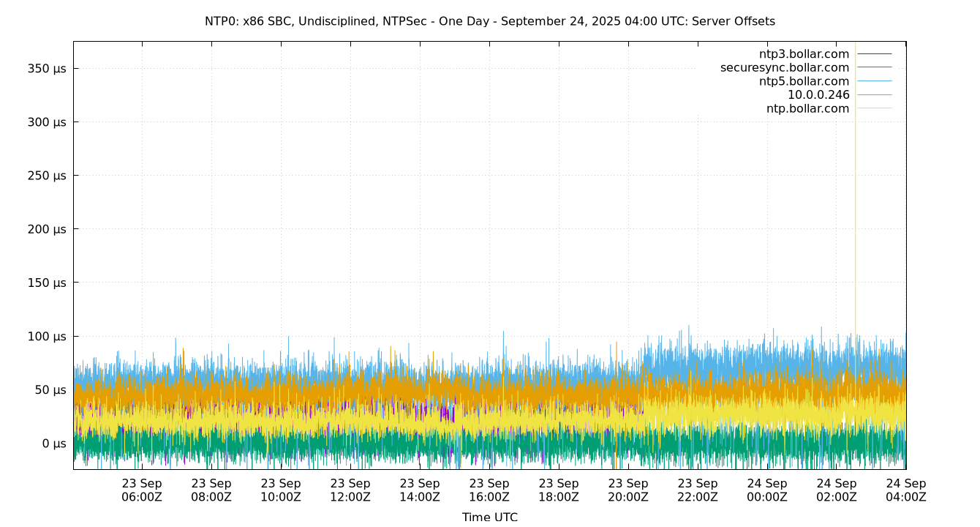The image size is (980, 527).
Task: Click the ntp.bollar.com yellow legend line
Action: tap(874, 109)
